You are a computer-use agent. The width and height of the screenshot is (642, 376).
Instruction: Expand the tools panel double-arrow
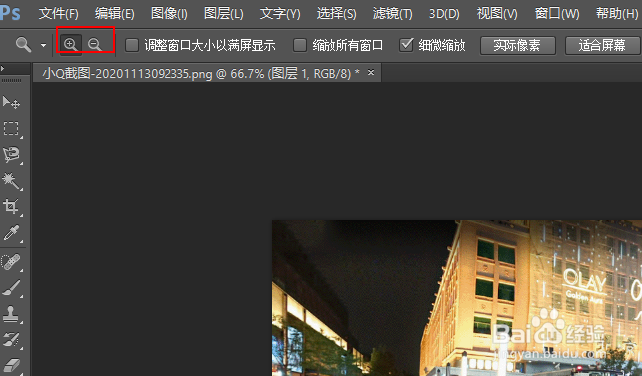2,68
